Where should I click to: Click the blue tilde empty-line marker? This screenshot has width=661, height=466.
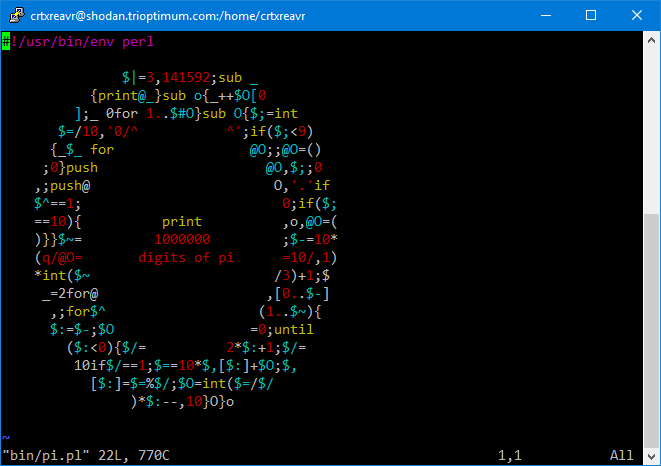tap(6, 438)
